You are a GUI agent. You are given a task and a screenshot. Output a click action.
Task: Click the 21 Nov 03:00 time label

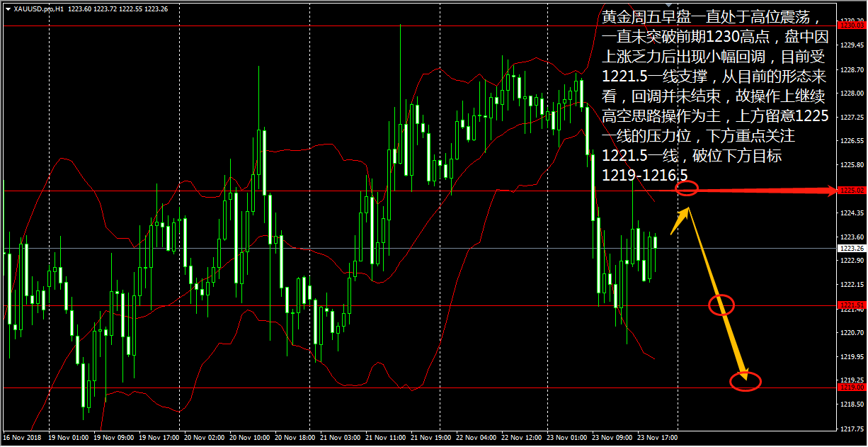pos(341,438)
